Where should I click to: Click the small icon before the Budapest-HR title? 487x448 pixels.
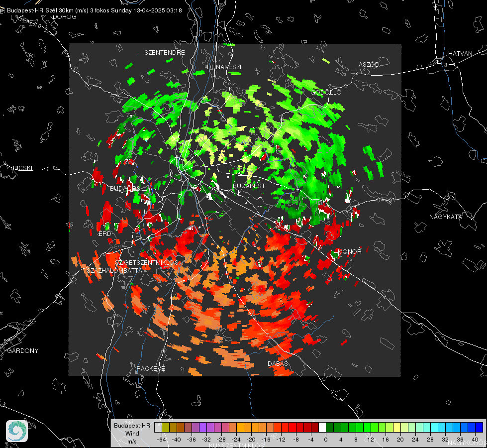click(2, 10)
